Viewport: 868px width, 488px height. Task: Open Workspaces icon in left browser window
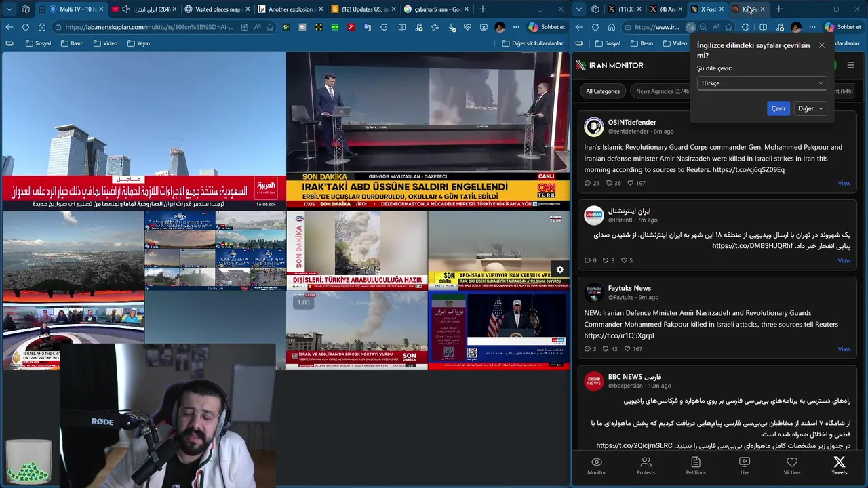point(26,9)
